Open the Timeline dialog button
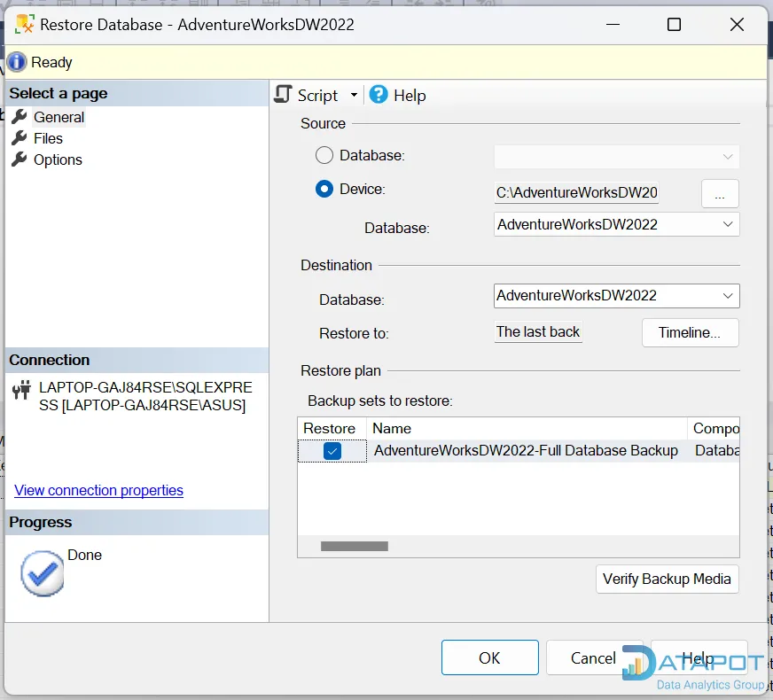Screen dimensions: 773x700 [691, 332]
